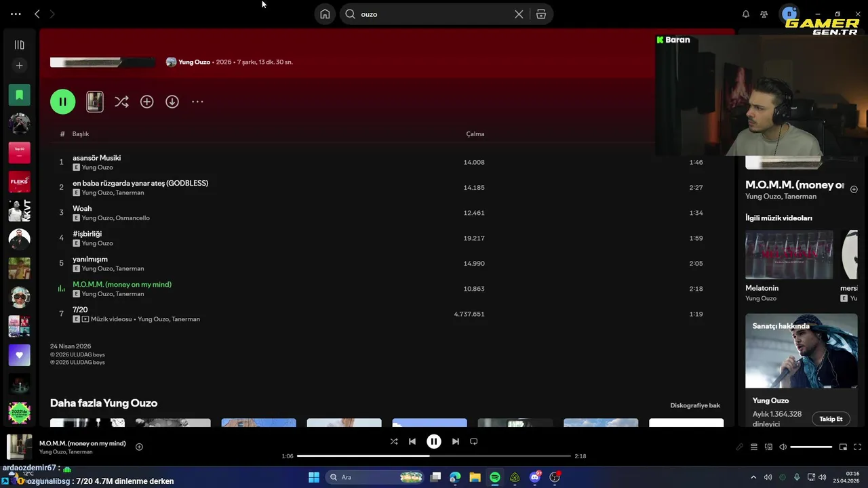Image resolution: width=868 pixels, height=488 pixels.
Task: Open the 'Sanatçı hakkında' artist card
Action: click(x=801, y=370)
